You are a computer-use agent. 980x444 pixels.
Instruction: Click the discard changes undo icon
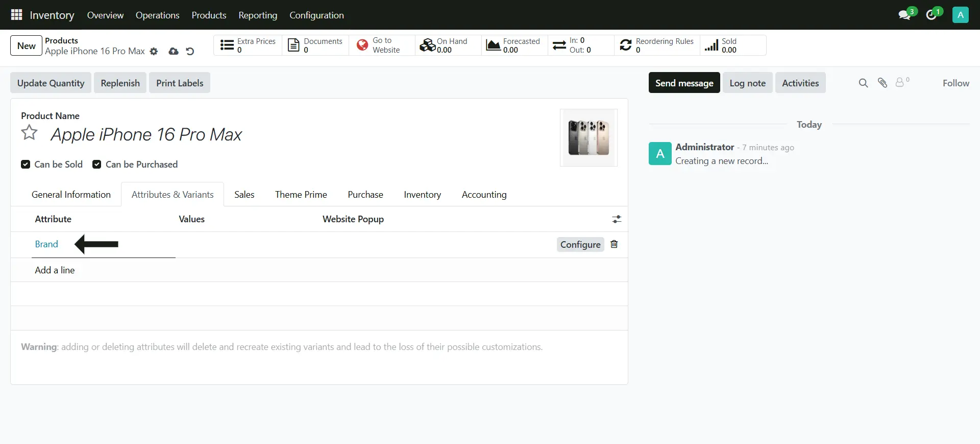(190, 52)
